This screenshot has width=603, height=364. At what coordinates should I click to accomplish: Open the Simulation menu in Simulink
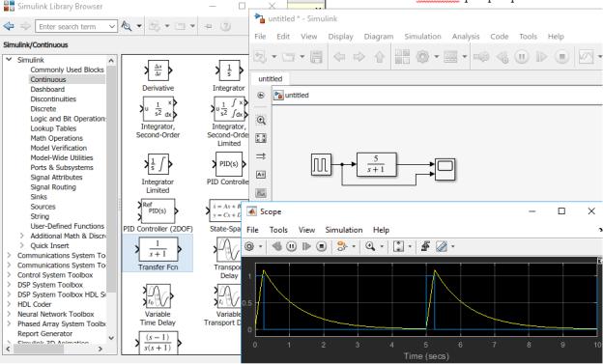422,37
